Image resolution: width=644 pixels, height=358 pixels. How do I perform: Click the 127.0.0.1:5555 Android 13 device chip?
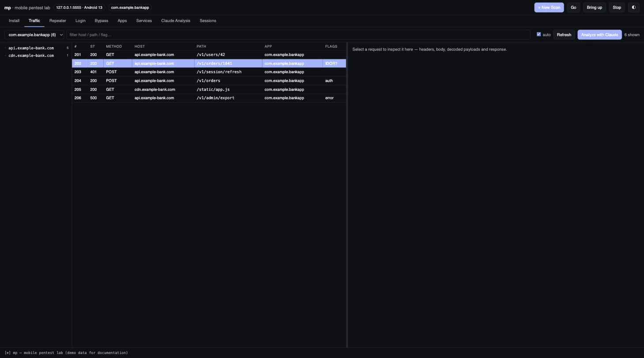[79, 7]
